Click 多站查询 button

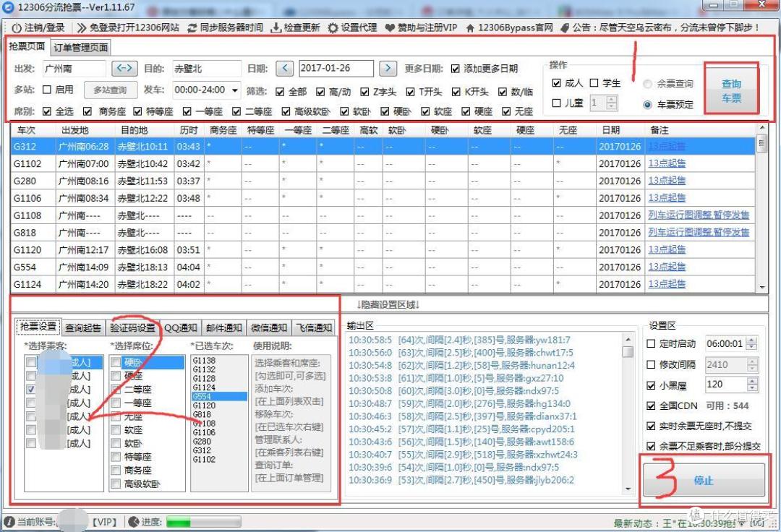coord(110,90)
